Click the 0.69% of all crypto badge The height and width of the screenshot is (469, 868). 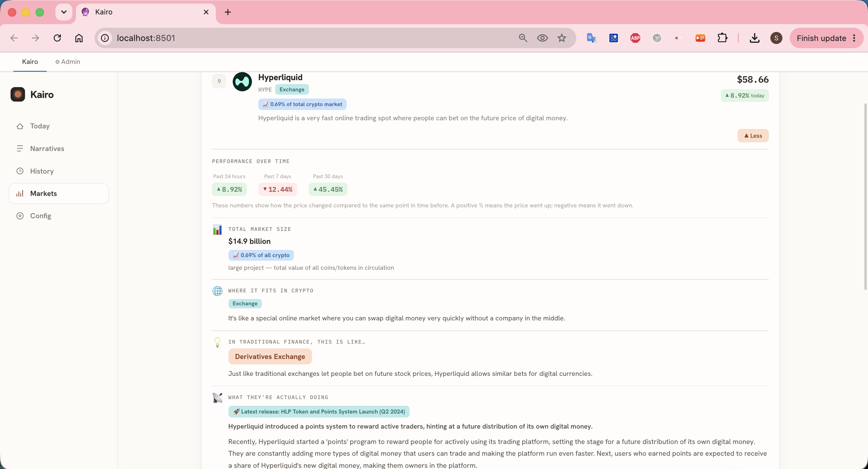(261, 255)
